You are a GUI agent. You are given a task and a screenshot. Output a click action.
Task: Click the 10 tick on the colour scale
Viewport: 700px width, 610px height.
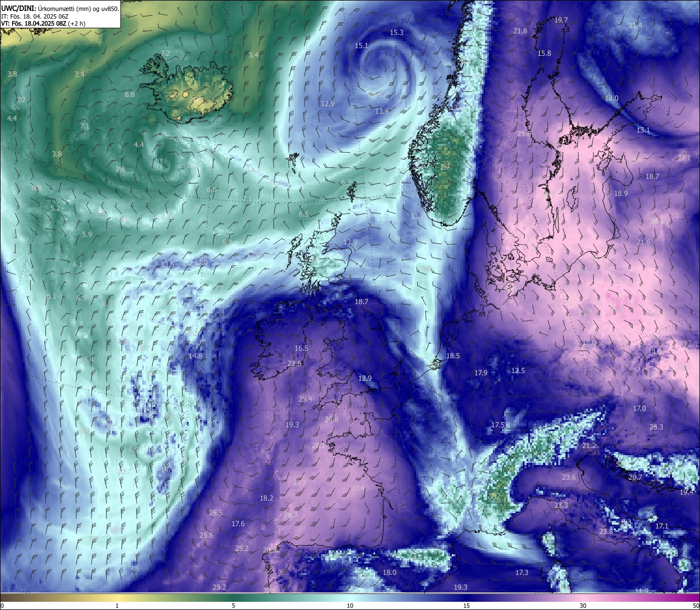click(x=349, y=606)
